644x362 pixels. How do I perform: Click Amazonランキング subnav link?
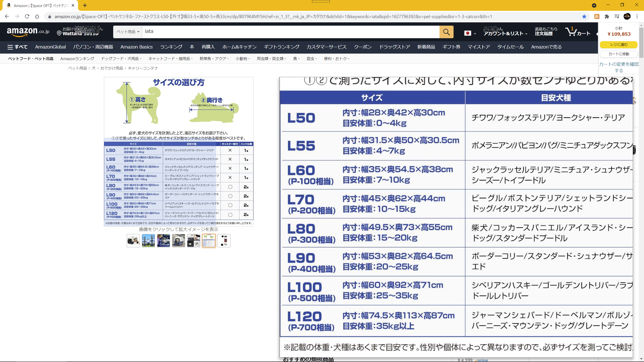77,59
